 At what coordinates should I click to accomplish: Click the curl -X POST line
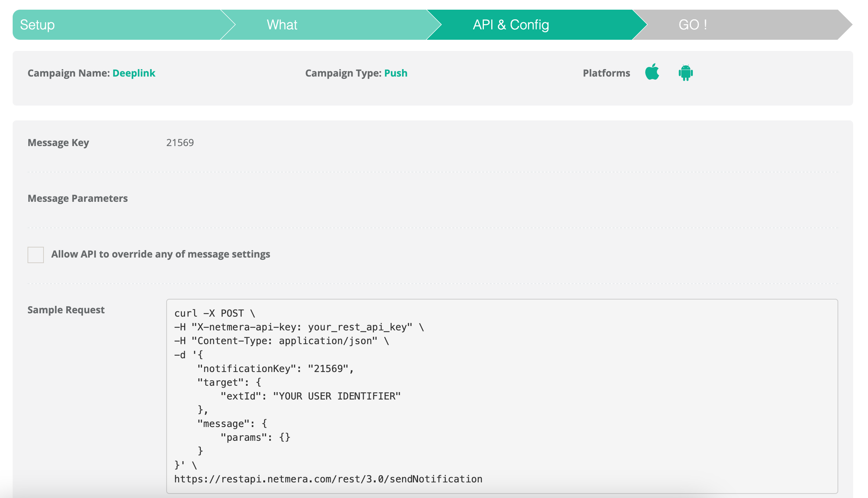click(x=215, y=313)
